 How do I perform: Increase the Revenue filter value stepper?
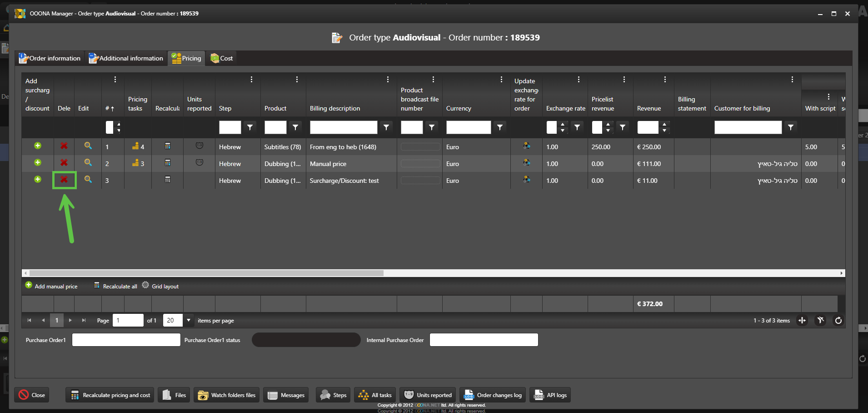tap(664, 124)
